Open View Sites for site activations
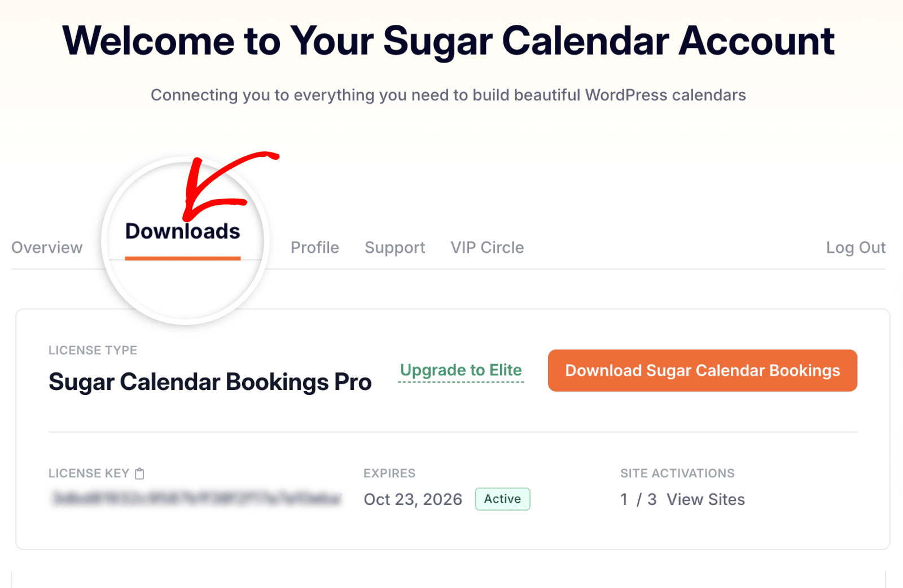Image resolution: width=903 pixels, height=588 pixels. (705, 499)
